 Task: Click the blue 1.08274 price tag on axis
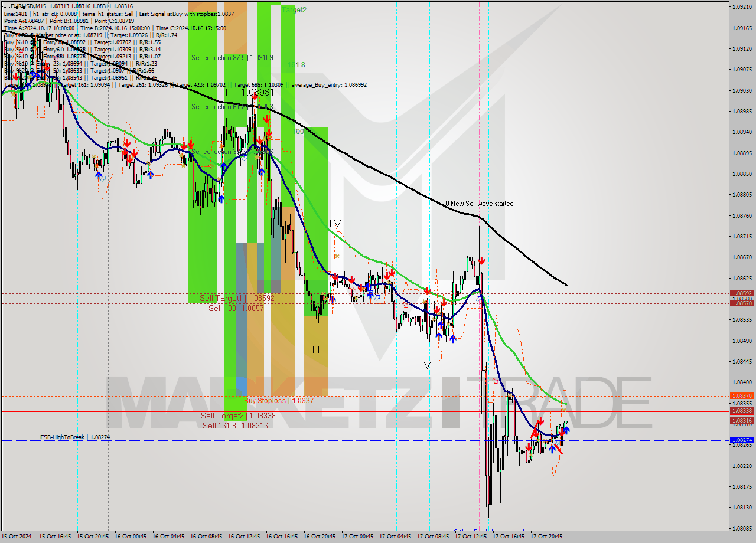742,440
